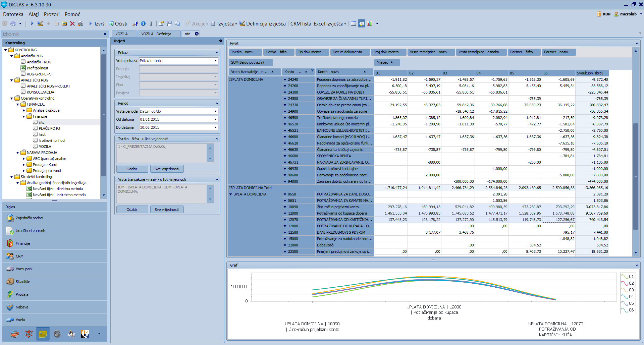This screenshot has height=345, width=644.
Task: Switch to the VOZILA - Definicija tab
Action: 156,34
